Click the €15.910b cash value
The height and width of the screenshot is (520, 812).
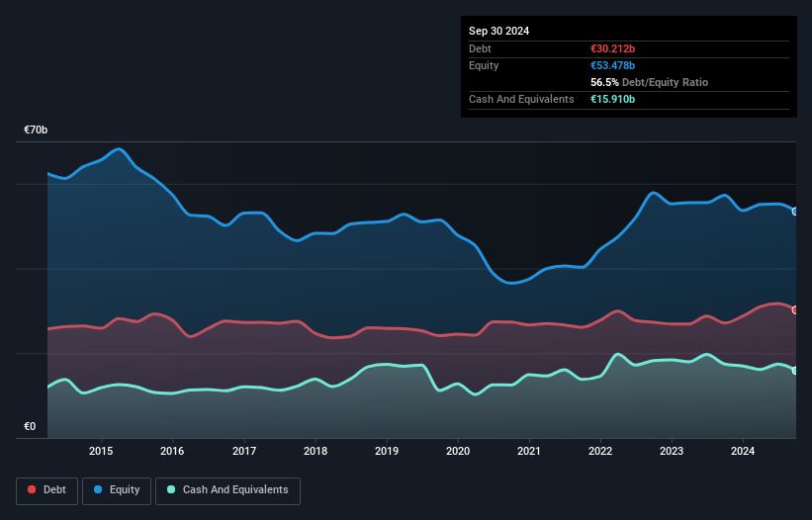612,99
